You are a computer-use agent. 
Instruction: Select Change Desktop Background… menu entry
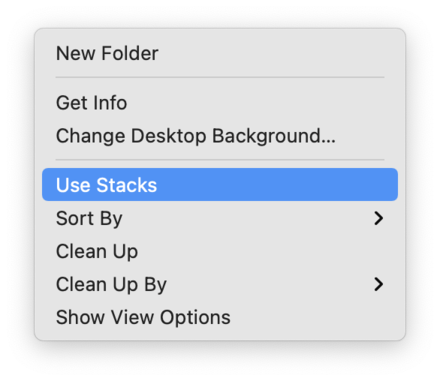click(220, 136)
